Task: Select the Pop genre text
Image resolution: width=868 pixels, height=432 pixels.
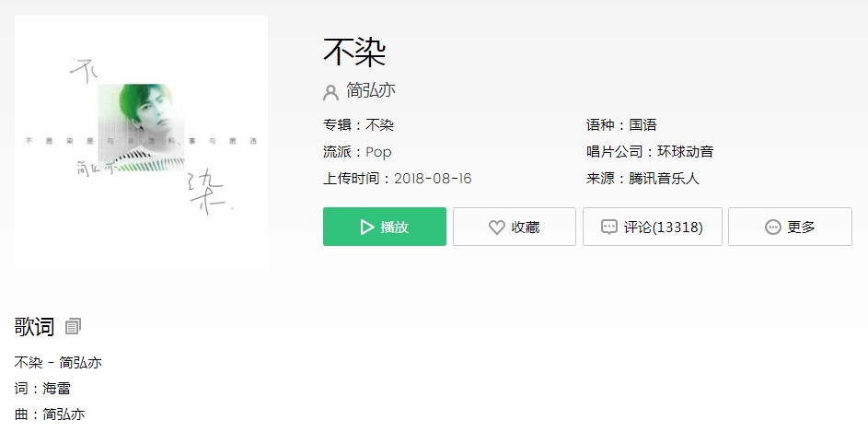Action: tap(378, 152)
